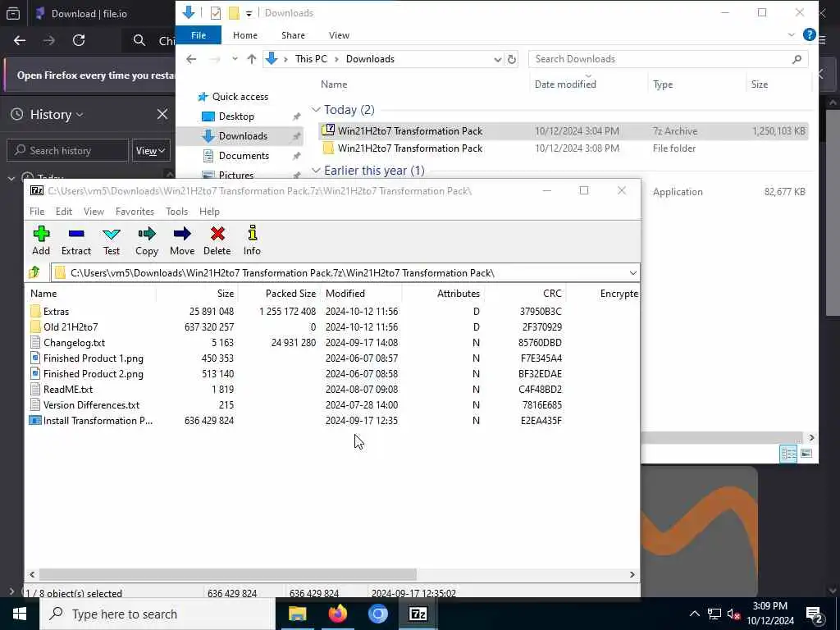Switch Explorer to details view icon
This screenshot has height=630, width=840.
(x=788, y=454)
